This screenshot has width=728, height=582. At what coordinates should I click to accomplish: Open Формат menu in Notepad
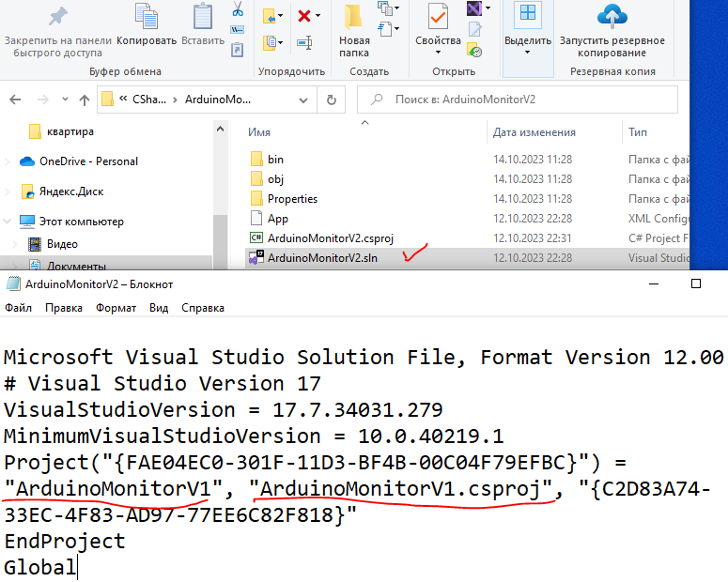(x=116, y=308)
